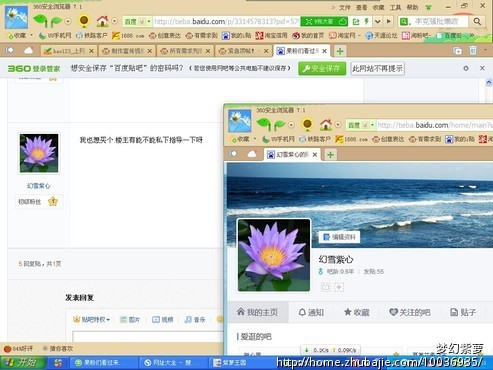Switch to the 所有需求 tab in the back window
This screenshot has height=370, width=493.
(186, 51)
